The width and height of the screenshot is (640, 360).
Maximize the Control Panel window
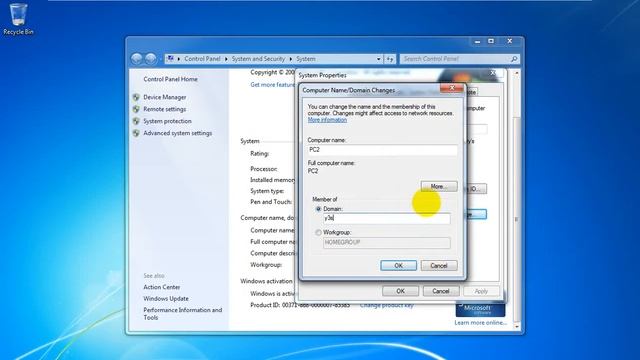click(491, 41)
